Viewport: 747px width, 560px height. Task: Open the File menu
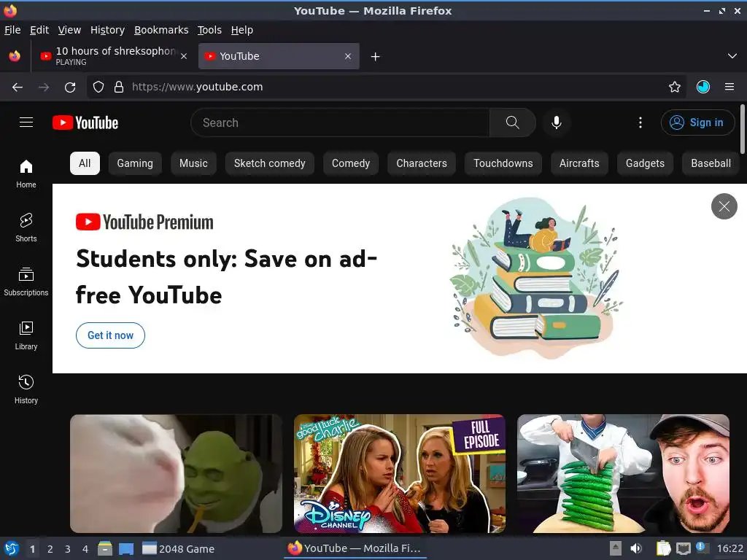(x=12, y=30)
